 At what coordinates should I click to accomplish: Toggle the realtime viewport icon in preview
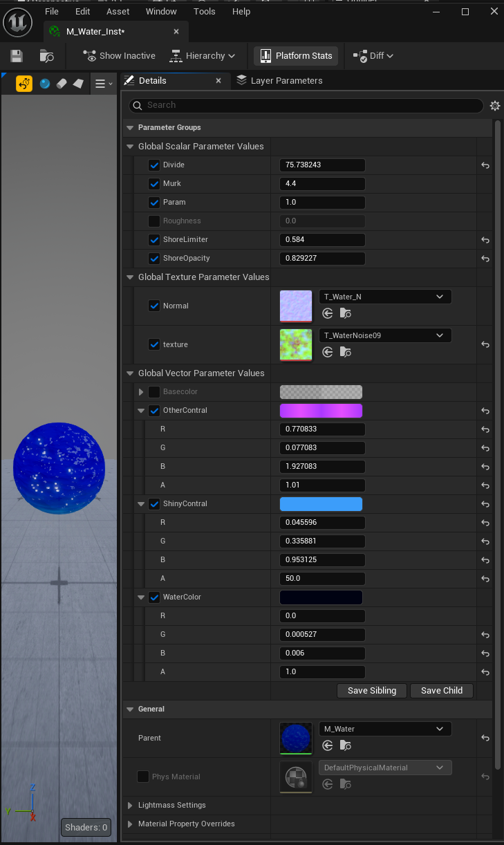click(x=24, y=84)
